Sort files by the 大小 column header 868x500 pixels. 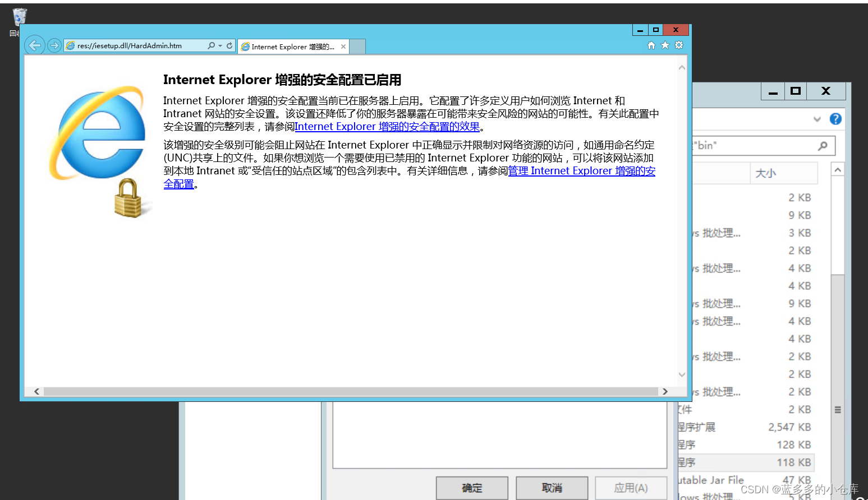784,173
